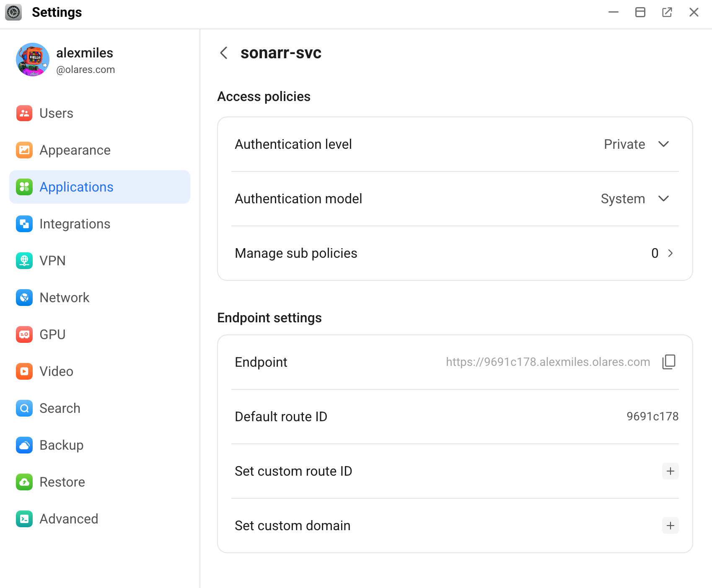
Task: Select the Backup sidebar icon
Action: pos(24,445)
